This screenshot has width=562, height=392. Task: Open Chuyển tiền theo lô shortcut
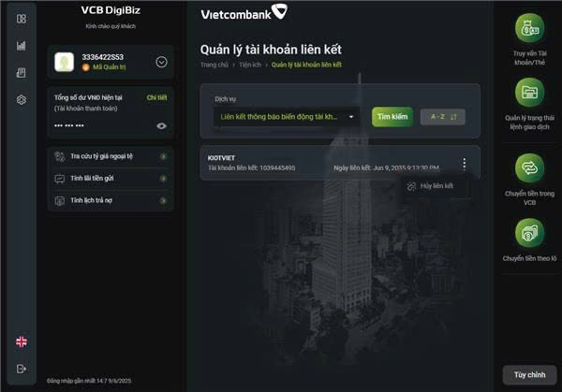[x=529, y=240]
